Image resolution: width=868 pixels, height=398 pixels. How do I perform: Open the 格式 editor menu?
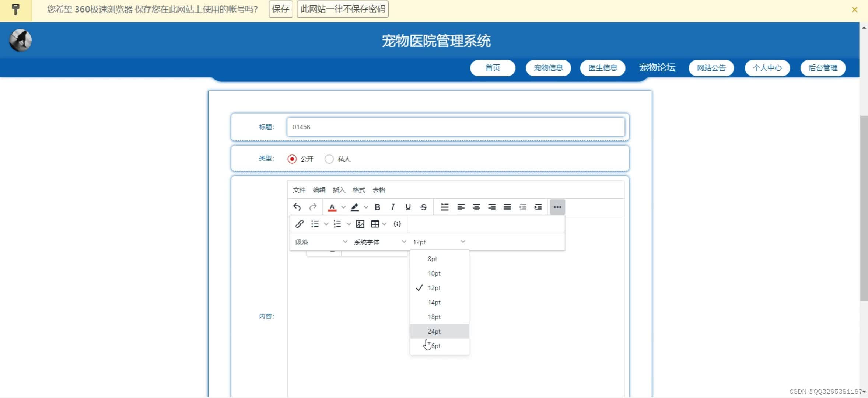pos(359,190)
